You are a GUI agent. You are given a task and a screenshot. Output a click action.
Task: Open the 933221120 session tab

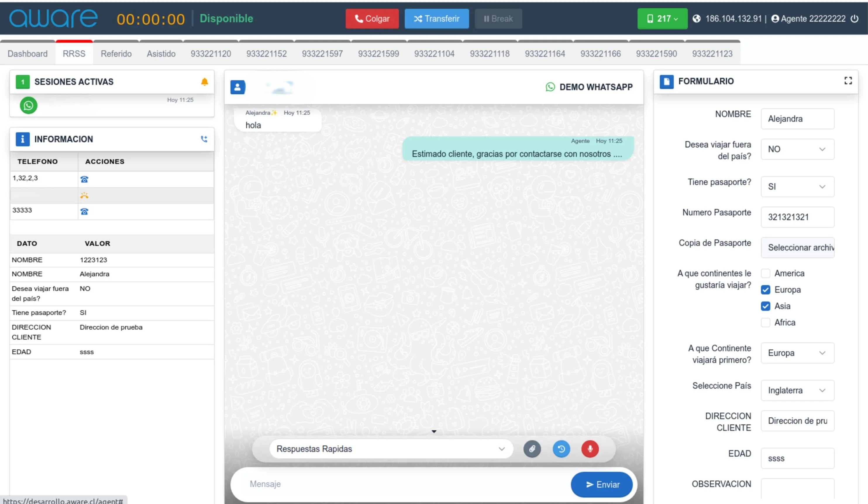click(211, 54)
